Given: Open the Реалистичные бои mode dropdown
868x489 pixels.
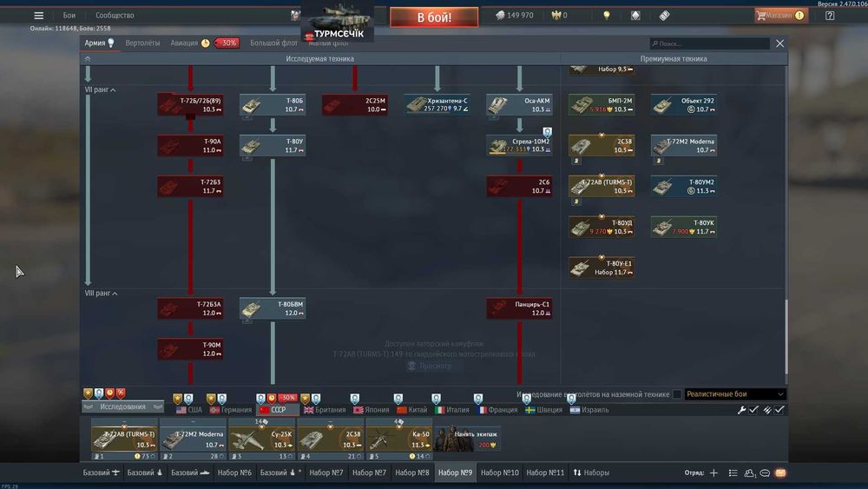Looking at the screenshot, I should coord(734,394).
